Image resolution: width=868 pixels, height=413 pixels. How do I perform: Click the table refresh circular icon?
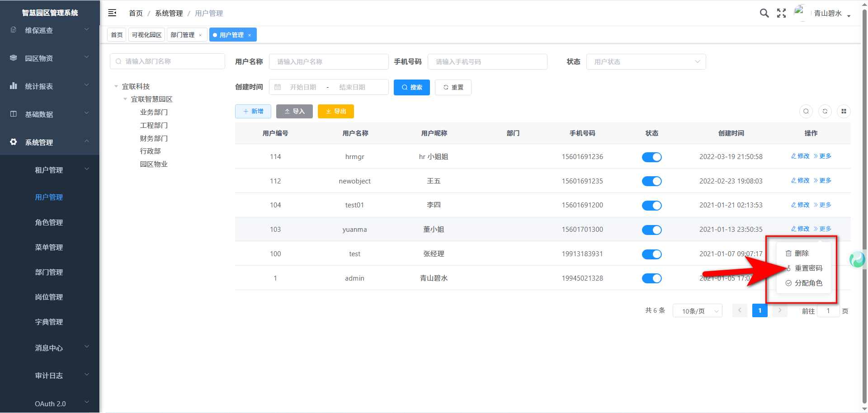click(825, 111)
